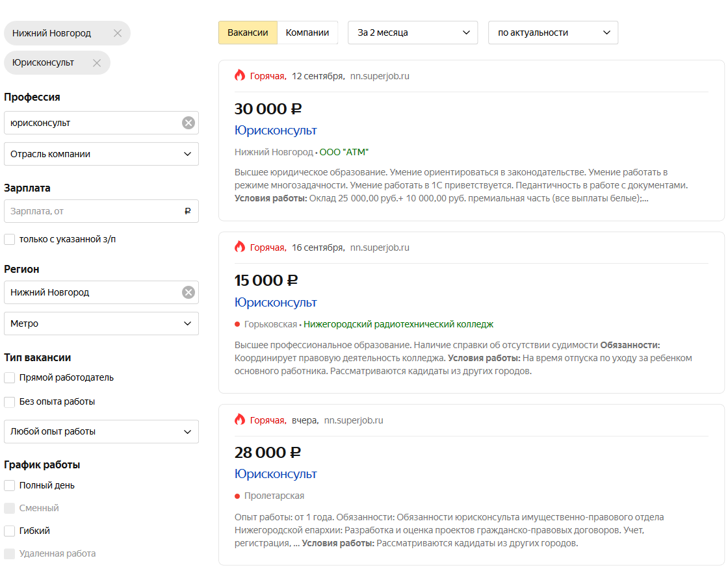
Task: Clear the region field text
Action: [x=188, y=292]
